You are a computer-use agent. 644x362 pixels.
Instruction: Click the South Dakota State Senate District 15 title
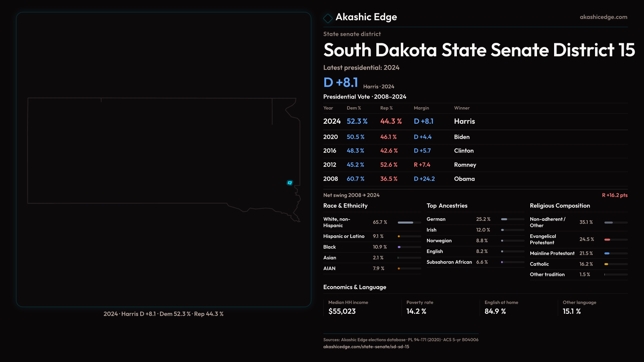479,50
